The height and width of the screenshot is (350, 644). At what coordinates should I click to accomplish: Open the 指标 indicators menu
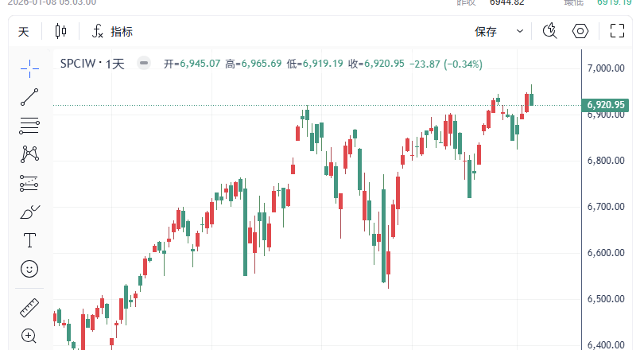pos(113,32)
